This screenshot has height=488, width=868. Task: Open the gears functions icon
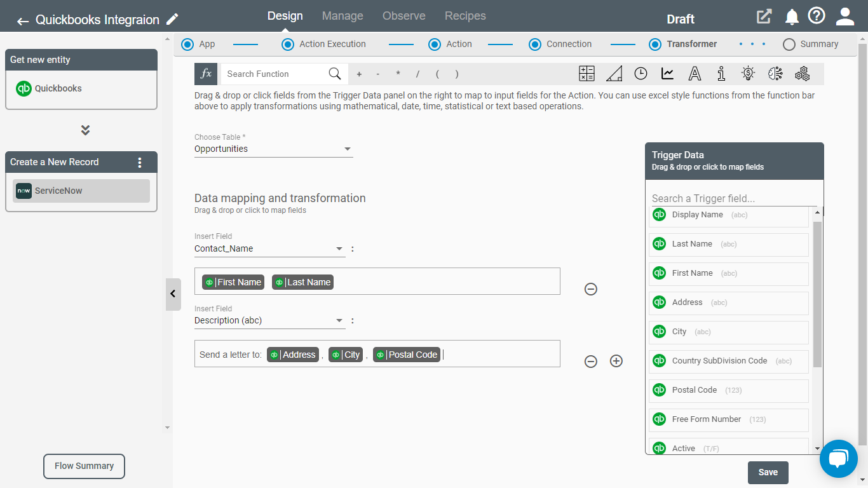[803, 74]
